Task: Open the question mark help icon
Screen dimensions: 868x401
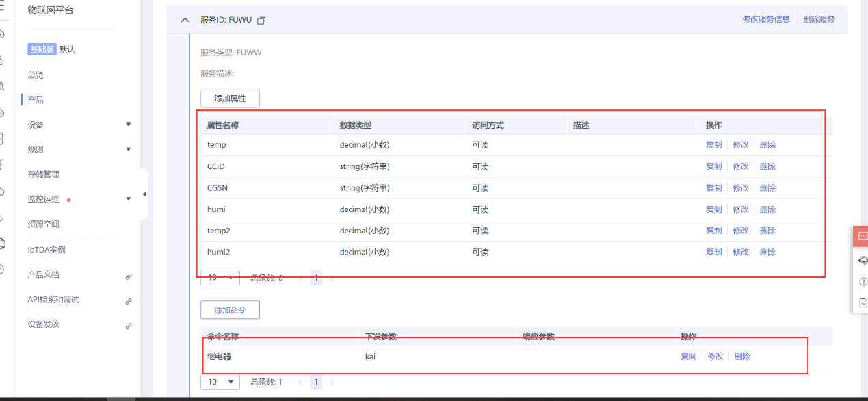Action: (863, 281)
